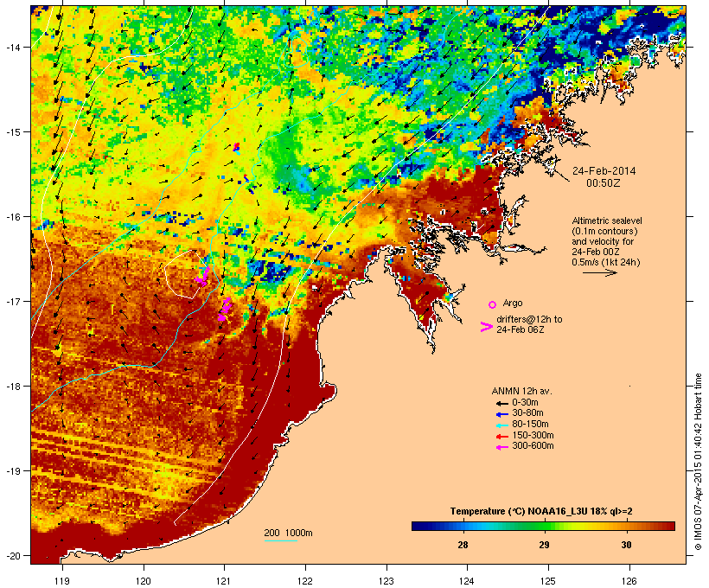Screen dimensions: 709x588
Task: Click the '24-Feb-2014' date label
Action: [x=604, y=171]
